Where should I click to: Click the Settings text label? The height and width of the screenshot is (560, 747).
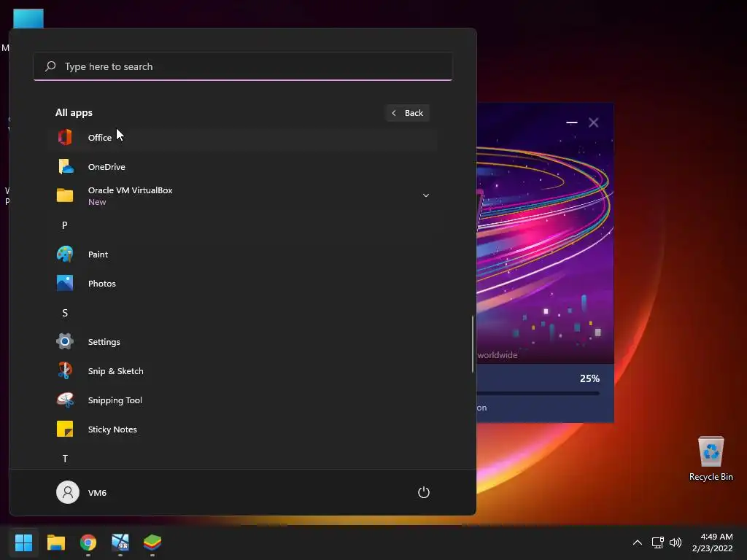coord(104,342)
